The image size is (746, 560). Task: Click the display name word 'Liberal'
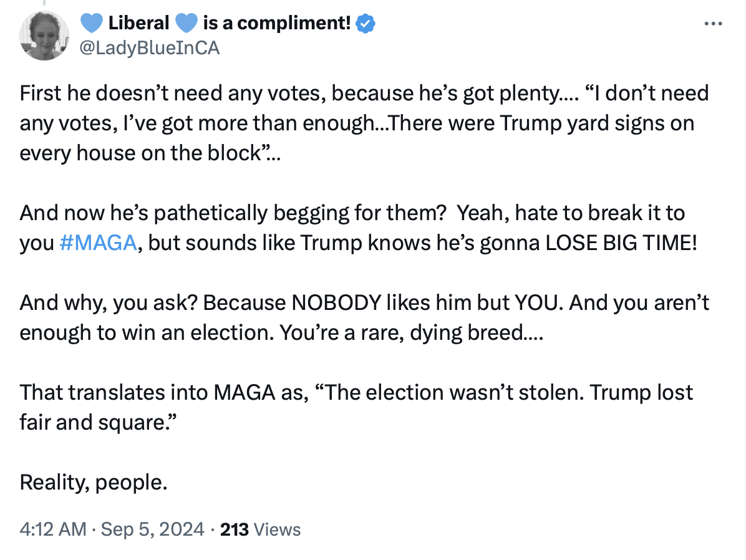click(138, 23)
